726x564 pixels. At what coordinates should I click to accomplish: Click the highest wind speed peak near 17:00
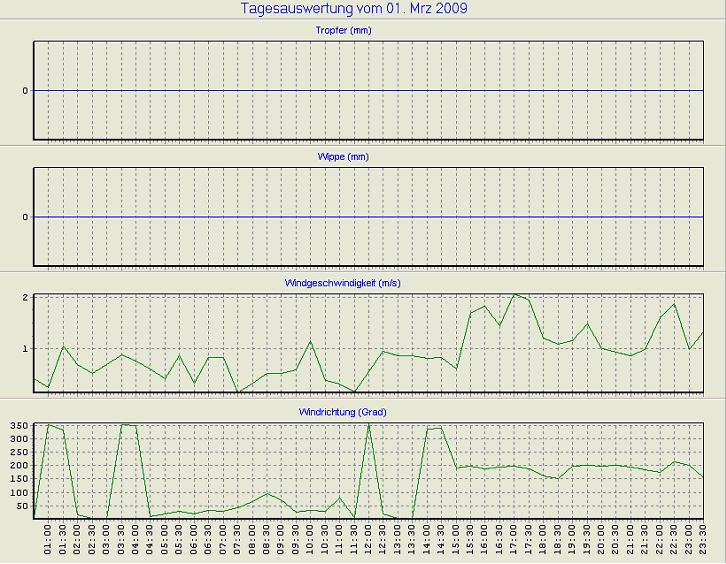[x=514, y=294]
